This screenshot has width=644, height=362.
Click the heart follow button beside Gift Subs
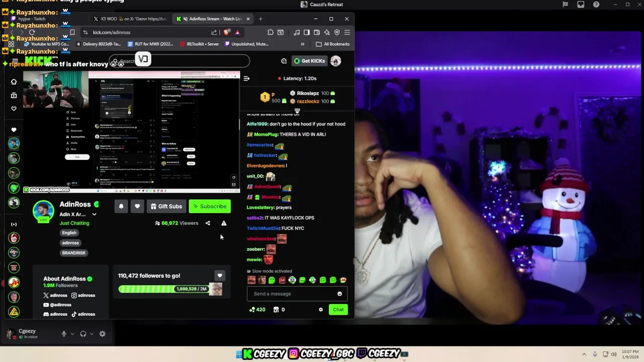pyautogui.click(x=137, y=206)
